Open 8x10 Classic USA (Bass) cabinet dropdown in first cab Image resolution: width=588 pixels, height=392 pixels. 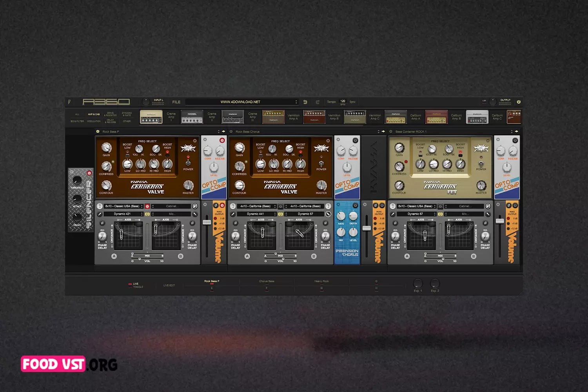123,206
